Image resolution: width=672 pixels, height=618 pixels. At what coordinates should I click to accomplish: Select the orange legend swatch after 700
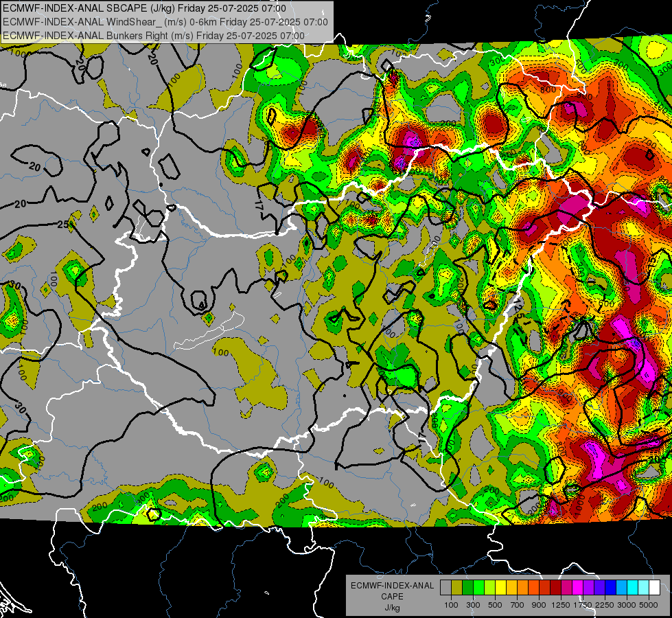(x=522, y=588)
